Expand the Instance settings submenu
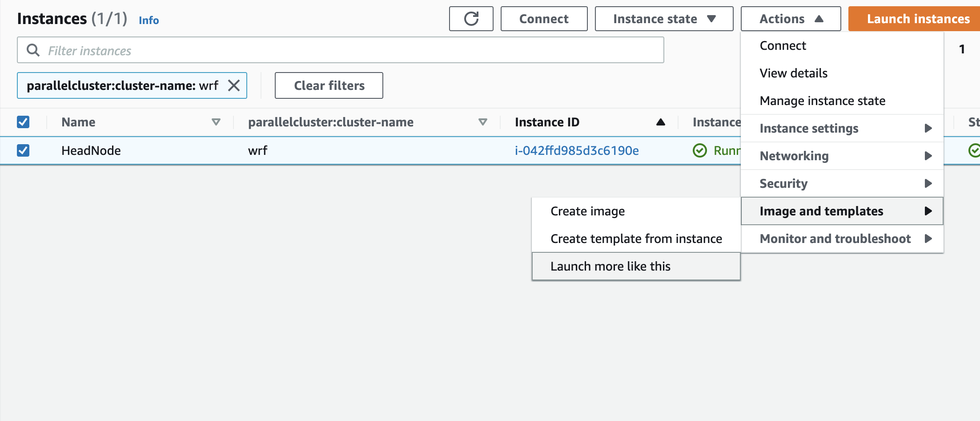Image resolution: width=980 pixels, height=421 pixels. tap(842, 128)
